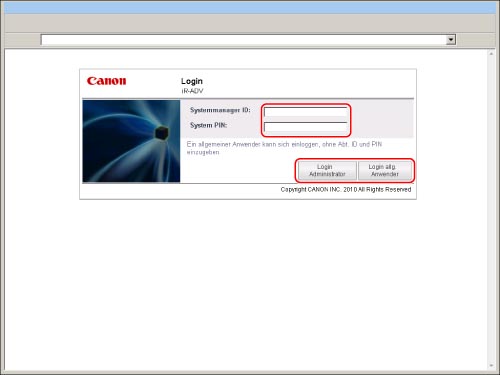
Task: Click the page scrollbar up arrow
Action: (x=491, y=53)
